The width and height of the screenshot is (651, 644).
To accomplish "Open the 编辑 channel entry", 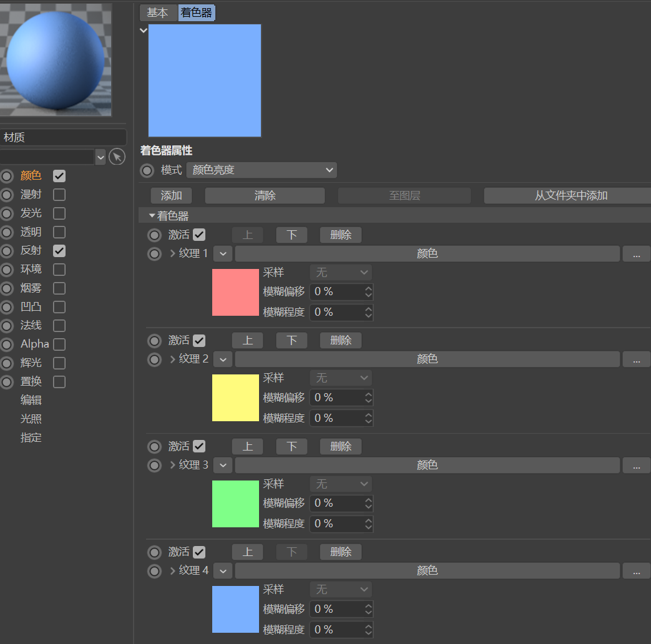I will tap(31, 400).
